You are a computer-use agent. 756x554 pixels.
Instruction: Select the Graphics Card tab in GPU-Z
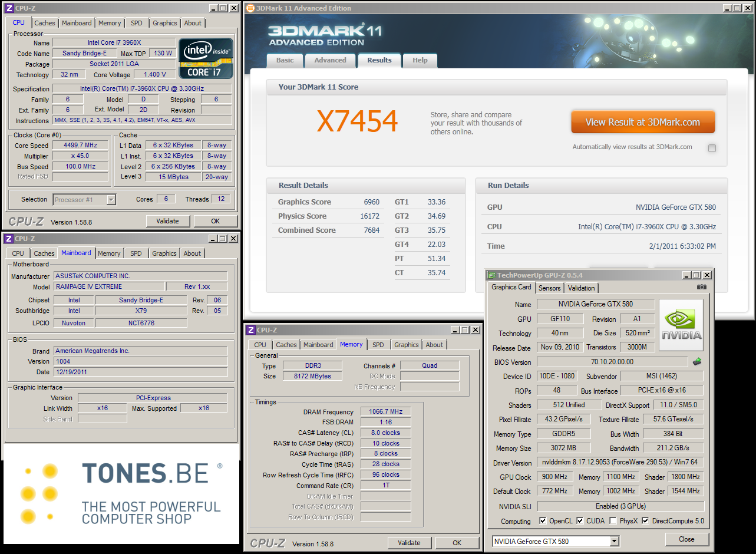tap(511, 287)
